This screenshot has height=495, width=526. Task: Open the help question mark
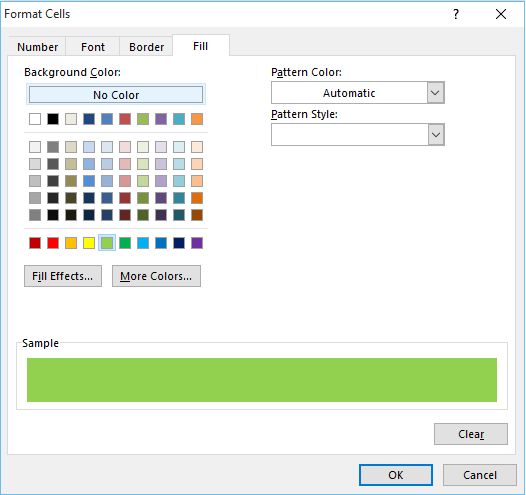(456, 14)
